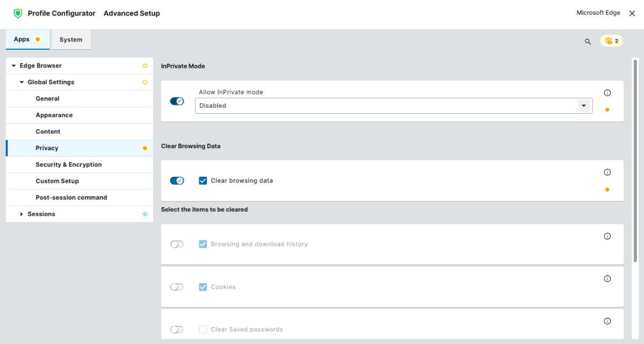Show info for Allow InPrivate mode
Image resolution: width=644 pixels, height=344 pixels.
[x=608, y=93]
